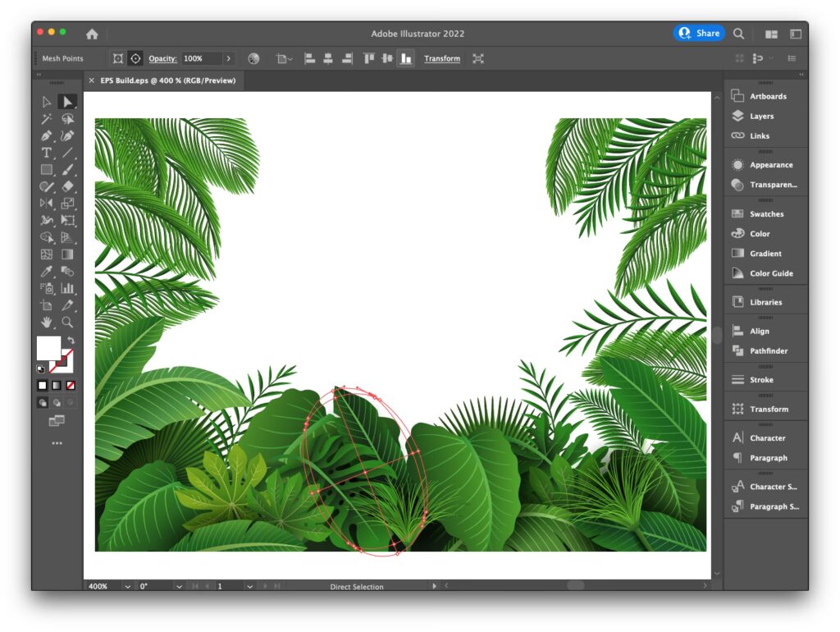
Task: Open the Layers panel
Action: pyautogui.click(x=760, y=117)
